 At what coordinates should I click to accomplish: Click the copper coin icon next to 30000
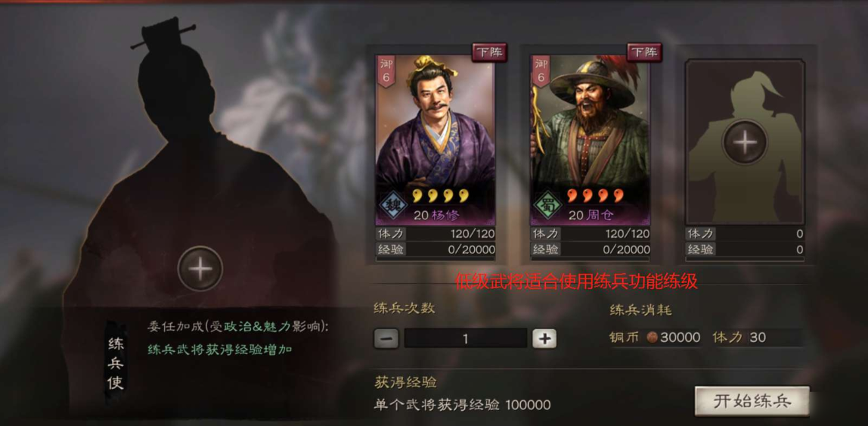[652, 337]
